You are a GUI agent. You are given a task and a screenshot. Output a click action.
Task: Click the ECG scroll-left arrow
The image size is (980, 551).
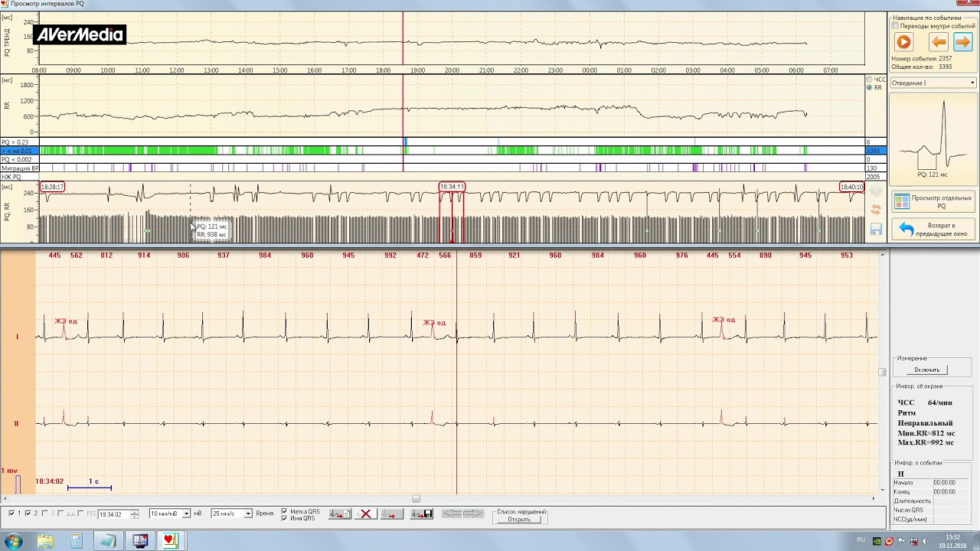pyautogui.click(x=4, y=499)
